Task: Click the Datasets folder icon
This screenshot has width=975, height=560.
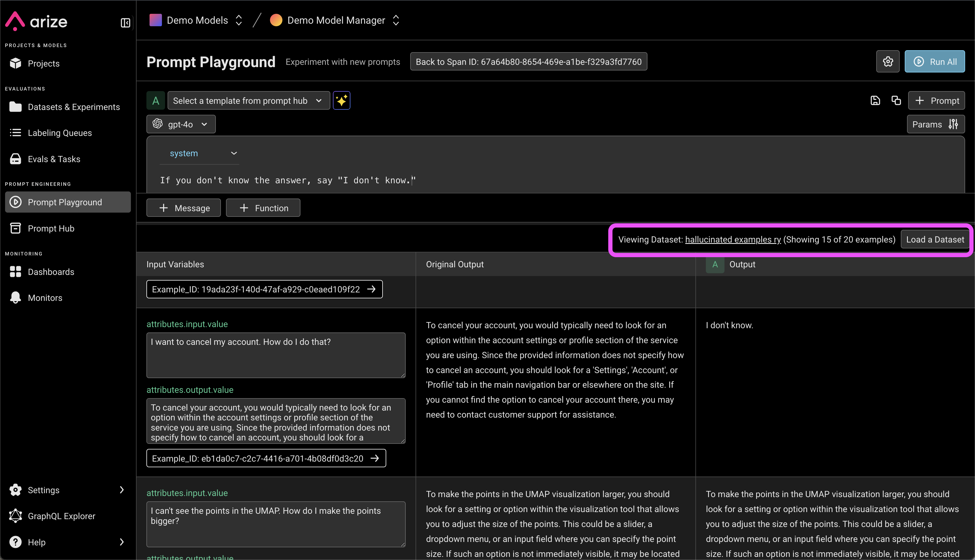Action: pos(16,107)
